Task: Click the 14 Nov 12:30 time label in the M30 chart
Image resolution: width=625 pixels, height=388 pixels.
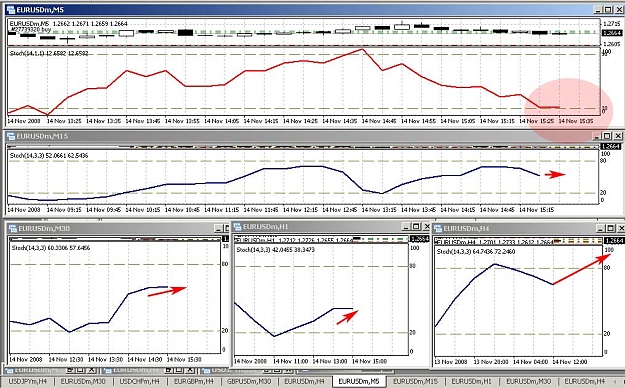Action: point(66,360)
